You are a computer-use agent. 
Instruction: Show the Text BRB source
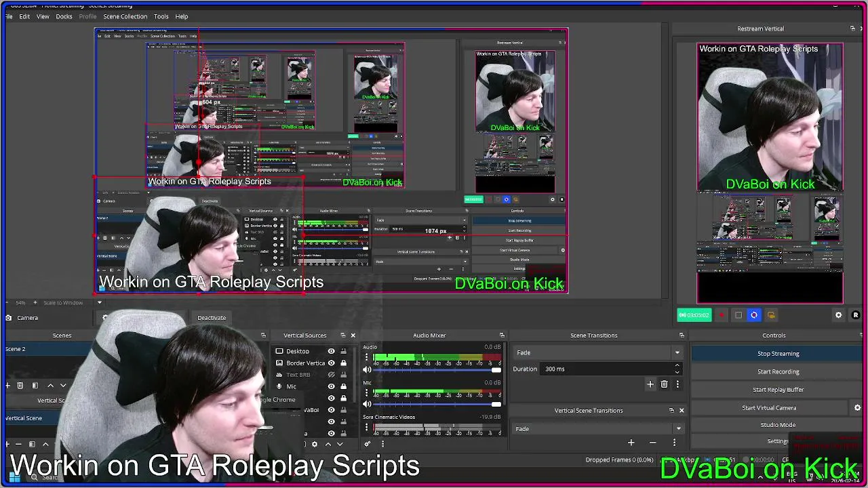(x=331, y=374)
